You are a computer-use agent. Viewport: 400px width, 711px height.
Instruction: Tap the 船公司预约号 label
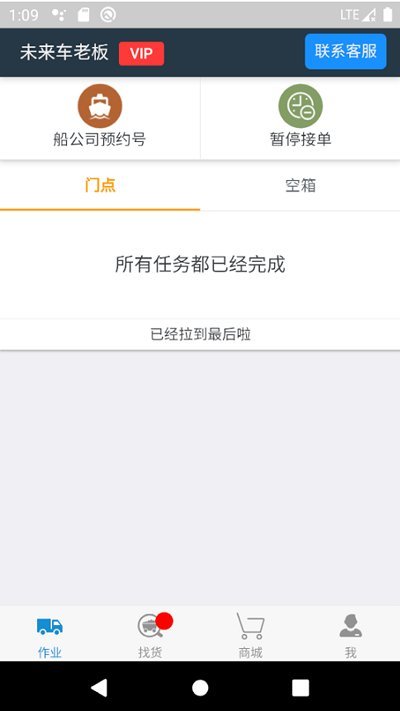pos(100,139)
